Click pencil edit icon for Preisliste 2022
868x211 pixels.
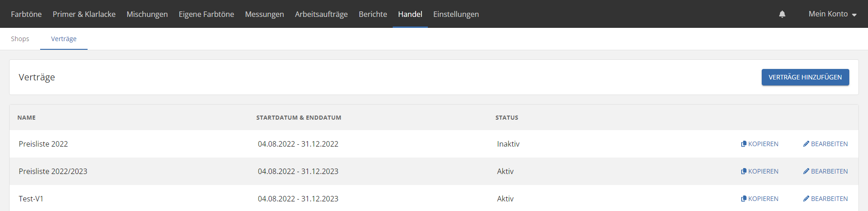coord(806,144)
